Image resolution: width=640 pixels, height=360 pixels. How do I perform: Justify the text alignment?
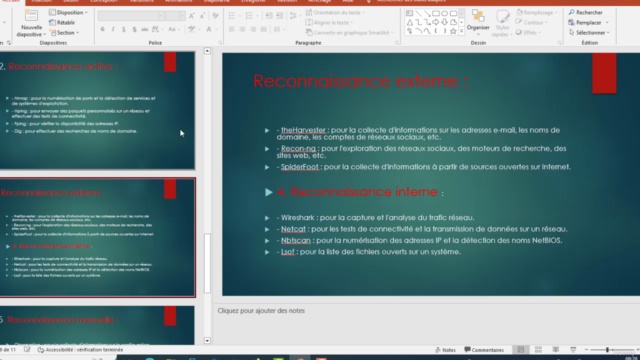(x=264, y=29)
